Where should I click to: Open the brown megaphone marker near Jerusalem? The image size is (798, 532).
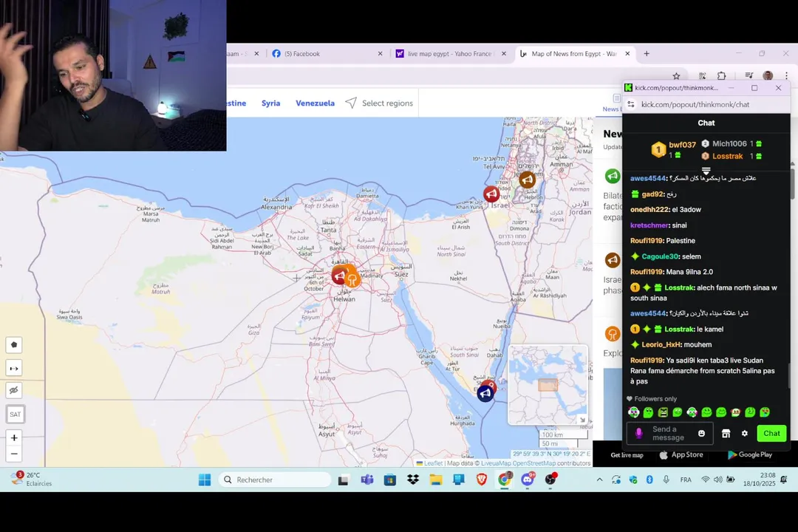[x=528, y=180]
